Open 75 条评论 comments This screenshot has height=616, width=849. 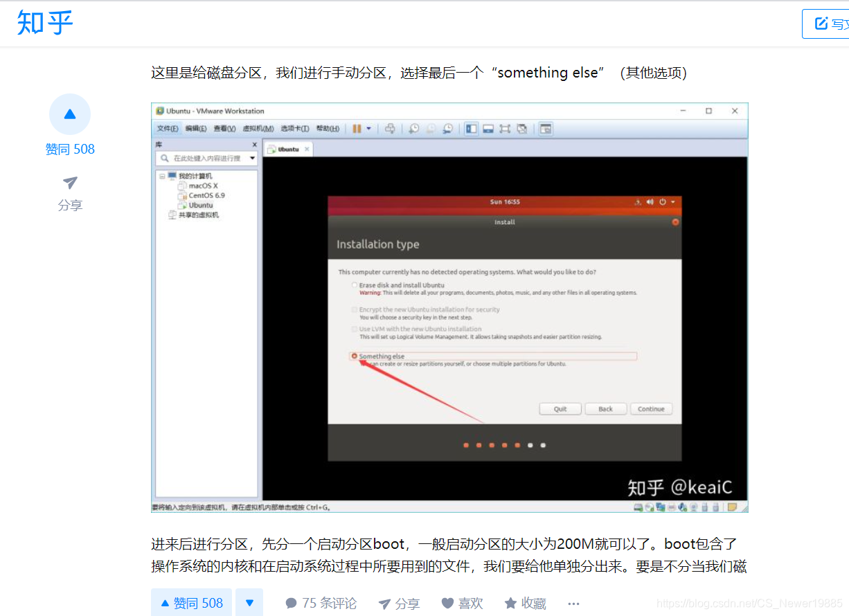(321, 604)
